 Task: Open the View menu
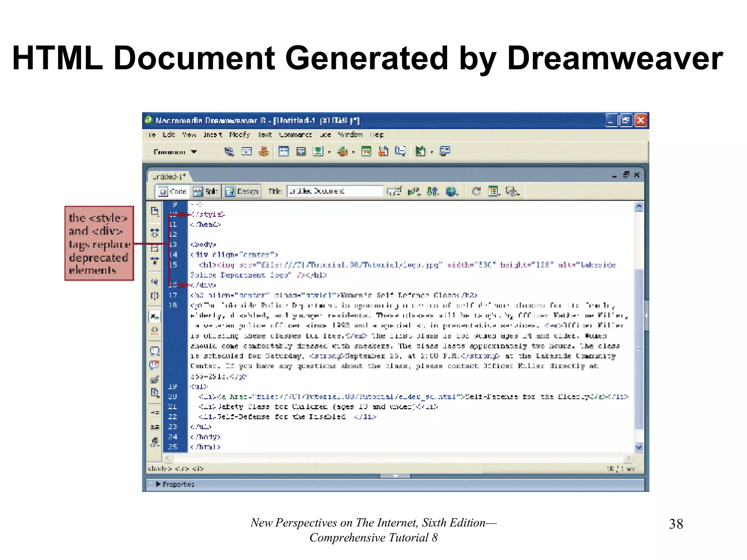click(189, 135)
